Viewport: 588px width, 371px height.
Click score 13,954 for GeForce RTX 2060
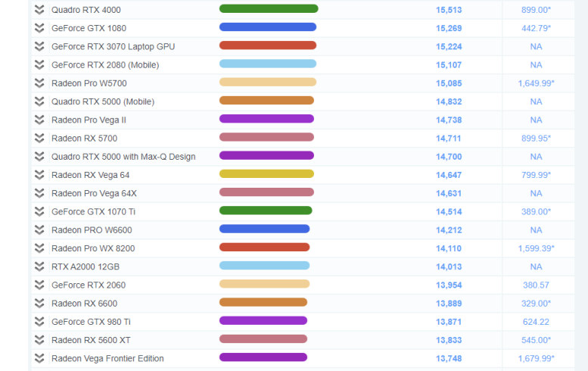(449, 285)
